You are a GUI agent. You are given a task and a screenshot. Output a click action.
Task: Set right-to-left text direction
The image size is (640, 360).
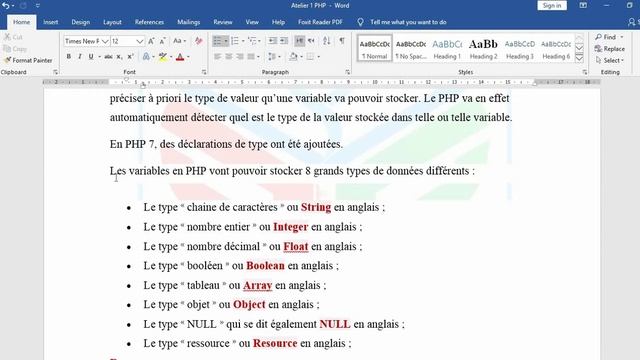311,41
